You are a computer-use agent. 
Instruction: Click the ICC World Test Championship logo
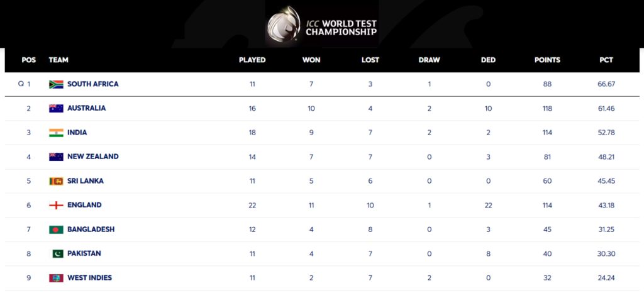coord(322,25)
